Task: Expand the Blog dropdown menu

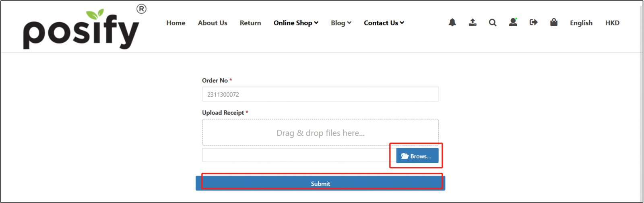Action: [x=341, y=23]
